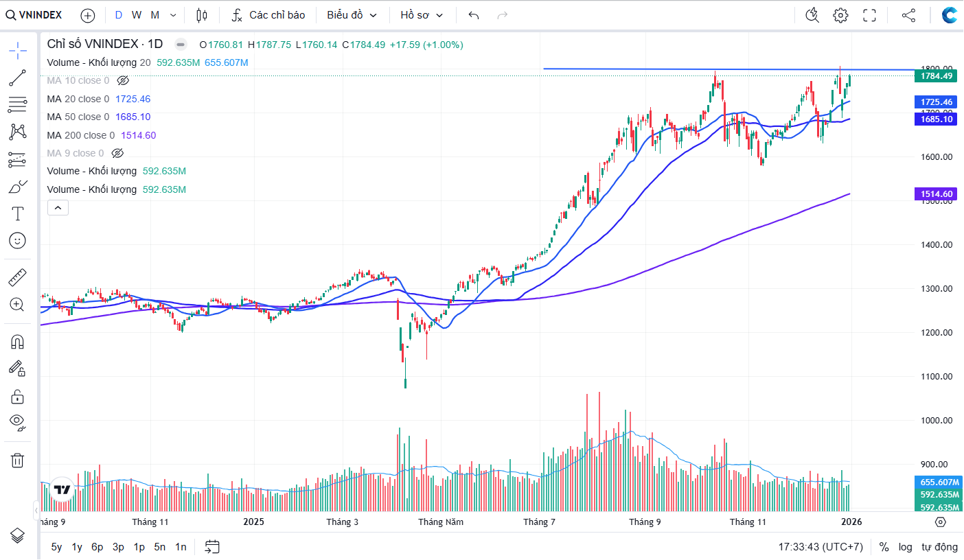Select the ruler measure tool
This screenshot has width=964, height=560.
18,277
